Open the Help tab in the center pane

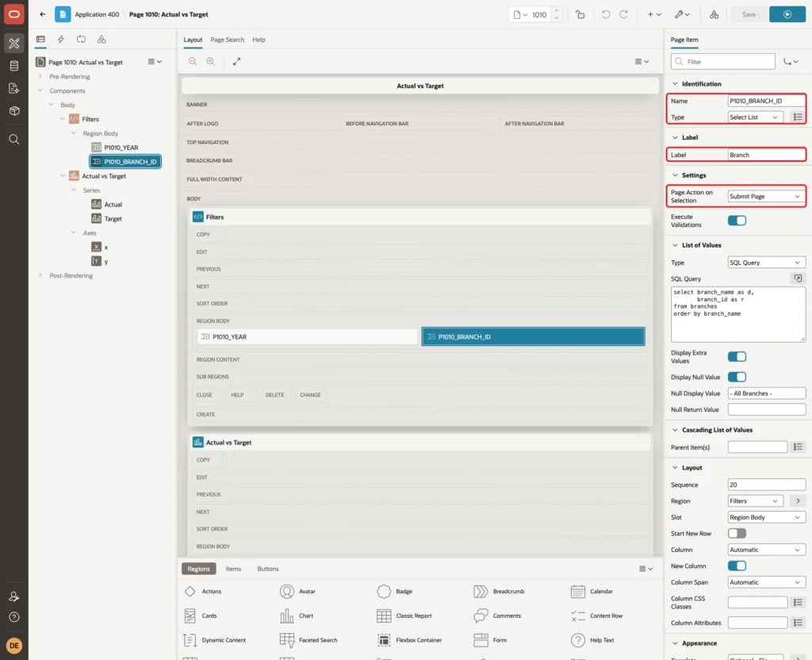(259, 40)
